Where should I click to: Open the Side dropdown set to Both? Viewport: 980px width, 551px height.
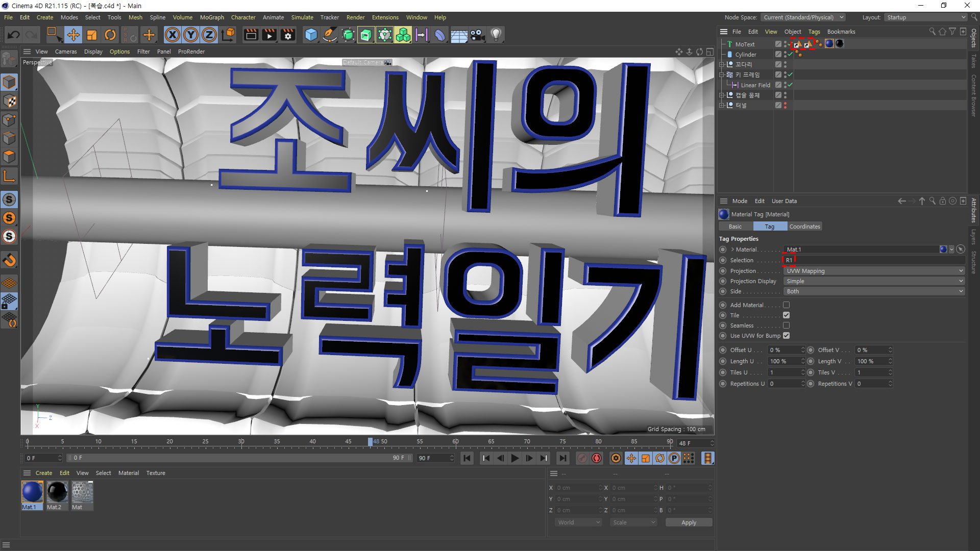pyautogui.click(x=874, y=291)
